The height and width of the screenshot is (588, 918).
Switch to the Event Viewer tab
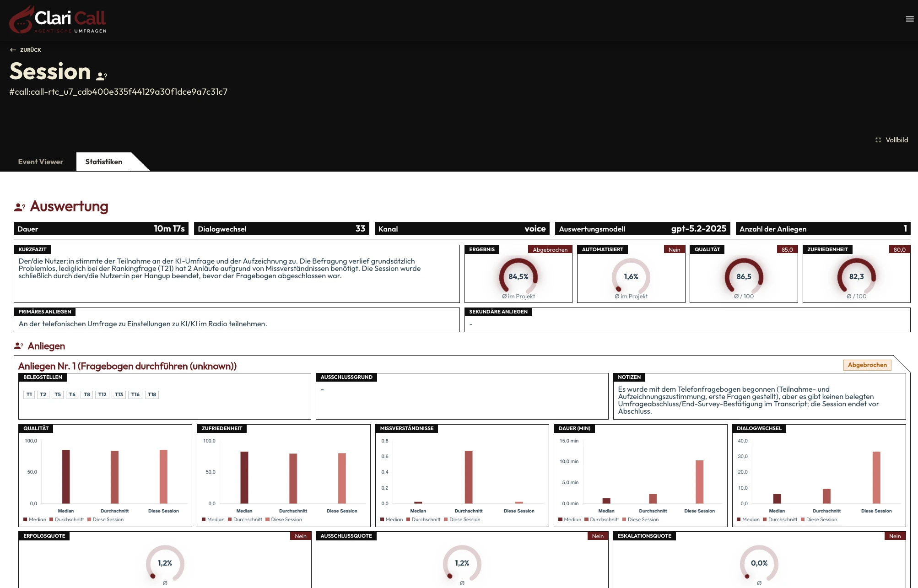click(x=41, y=162)
